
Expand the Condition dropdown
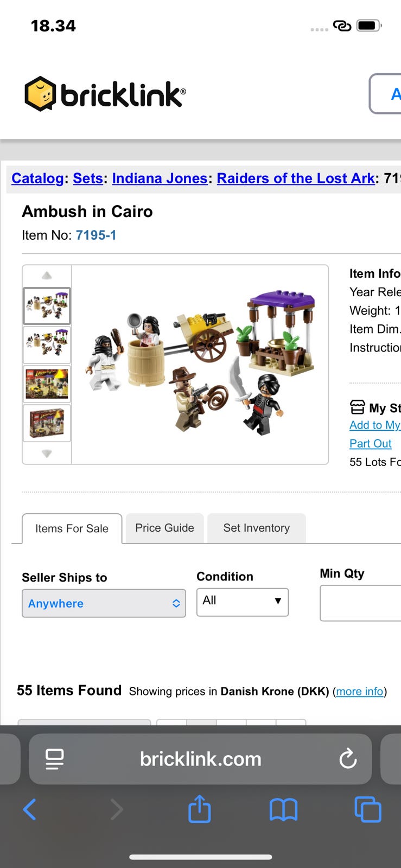242,602
